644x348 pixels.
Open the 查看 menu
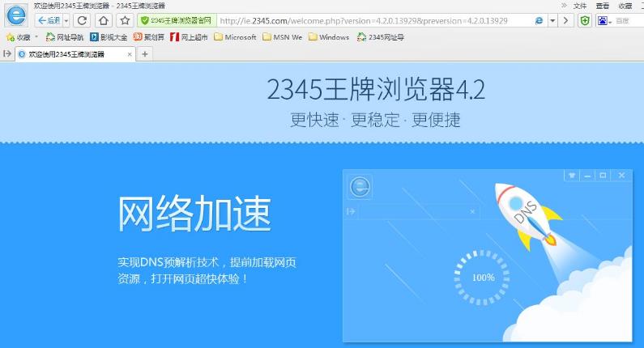pos(603,6)
